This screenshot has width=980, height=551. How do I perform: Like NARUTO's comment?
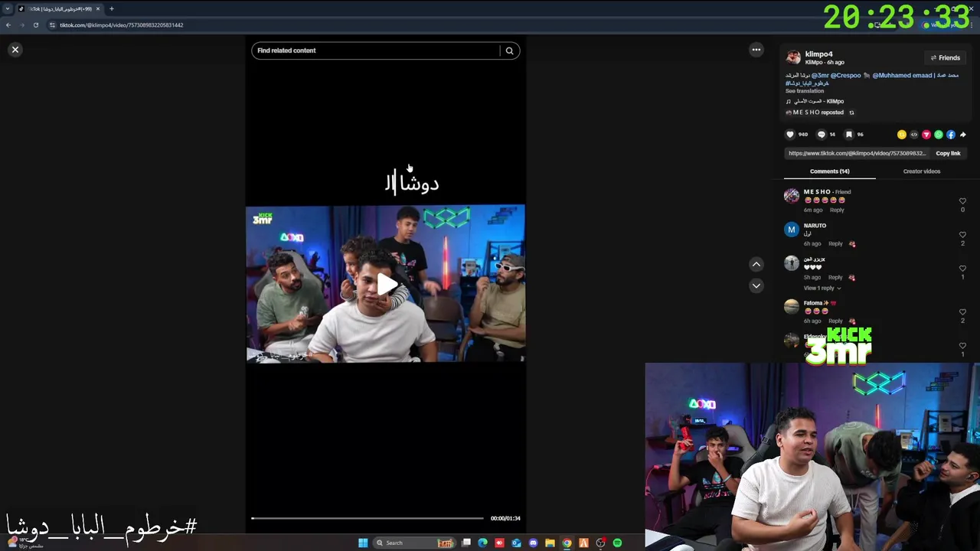[x=962, y=235]
